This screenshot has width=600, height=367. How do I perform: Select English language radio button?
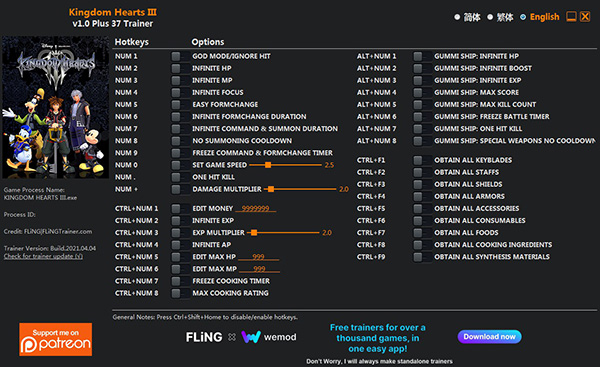pyautogui.click(x=523, y=17)
